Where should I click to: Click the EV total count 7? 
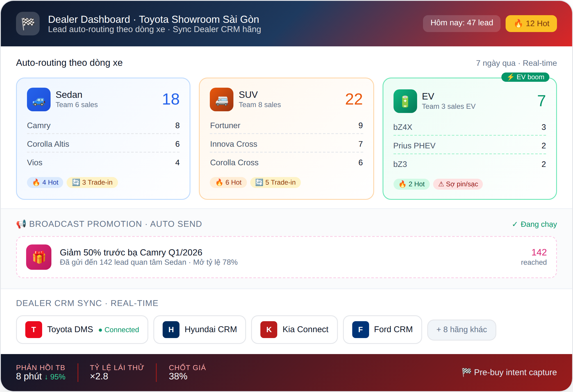tap(542, 101)
